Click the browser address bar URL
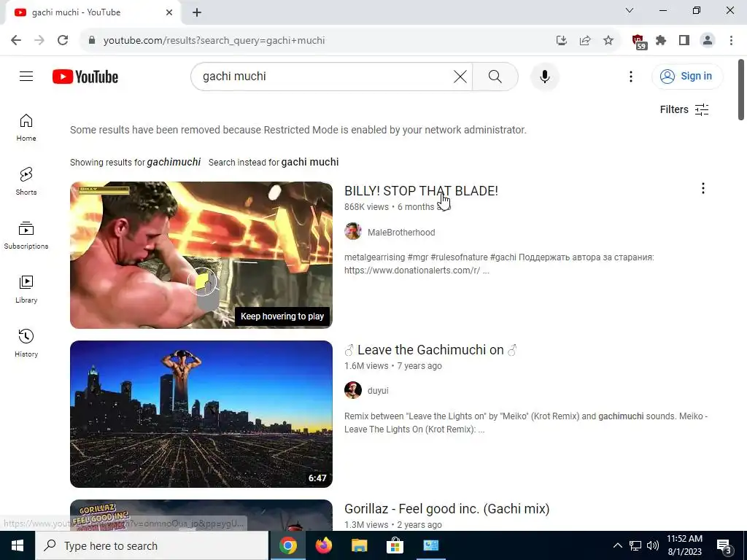The width and height of the screenshot is (747, 560). click(214, 41)
